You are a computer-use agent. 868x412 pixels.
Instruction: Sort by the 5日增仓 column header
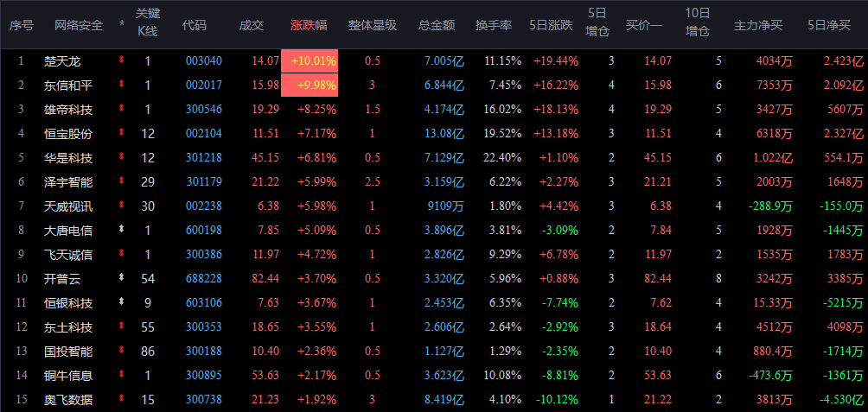point(597,22)
